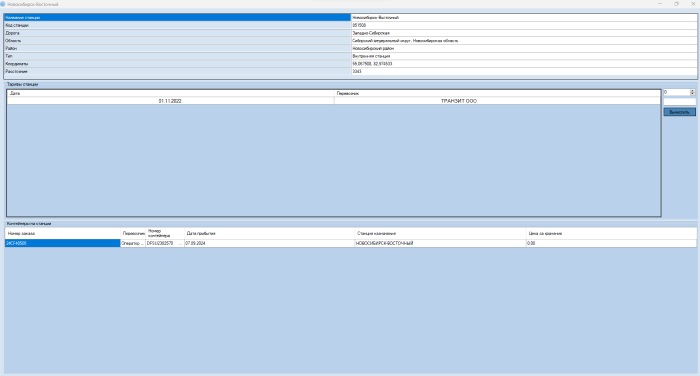Click the app icon in the title bar
The width and height of the screenshot is (700, 376).
(3, 4)
